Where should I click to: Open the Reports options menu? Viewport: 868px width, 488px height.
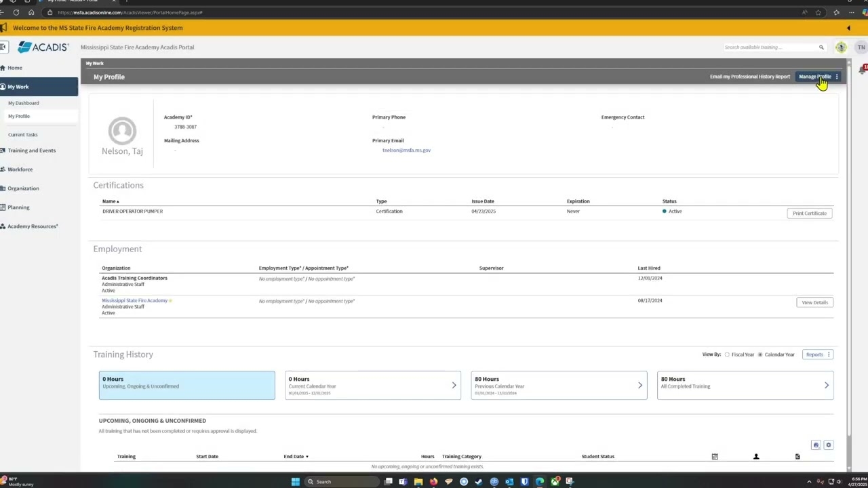click(828, 354)
